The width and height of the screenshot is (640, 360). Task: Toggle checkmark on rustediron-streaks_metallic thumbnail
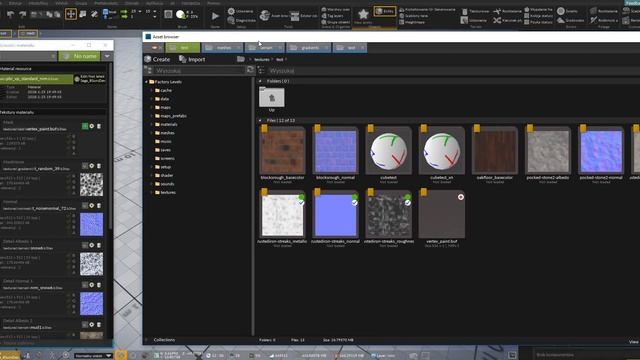(301, 202)
